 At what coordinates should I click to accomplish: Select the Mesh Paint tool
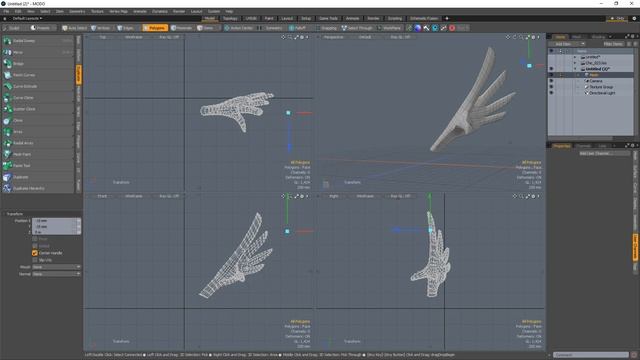tap(38, 154)
